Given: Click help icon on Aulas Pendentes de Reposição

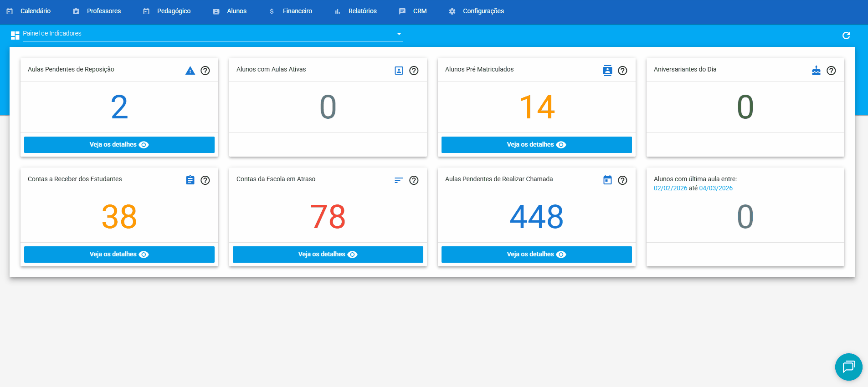Looking at the screenshot, I should tap(205, 71).
